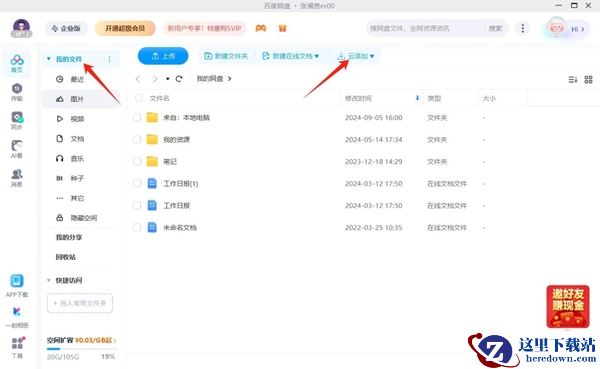This screenshot has width=600, height=369.
Task: Click the folder icon of 来自：本地电脑
Action: click(152, 118)
